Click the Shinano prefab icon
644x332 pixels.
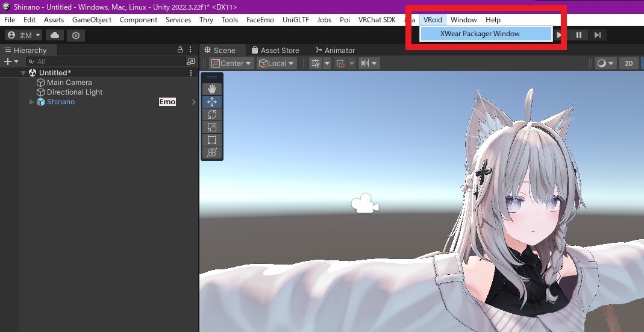pyautogui.click(x=40, y=102)
